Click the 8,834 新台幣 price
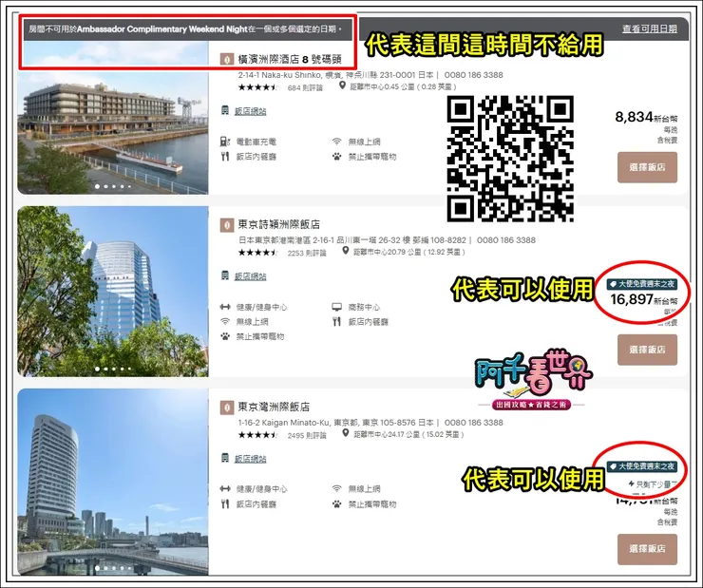The width and height of the screenshot is (703, 588). (x=646, y=118)
